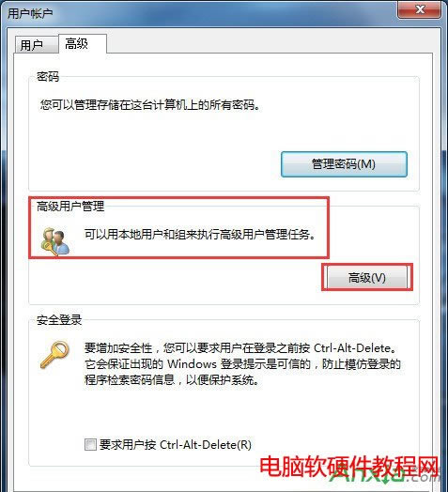This screenshot has width=448, height=492.
Task: Click the 高级(V) button
Action: [x=367, y=277]
